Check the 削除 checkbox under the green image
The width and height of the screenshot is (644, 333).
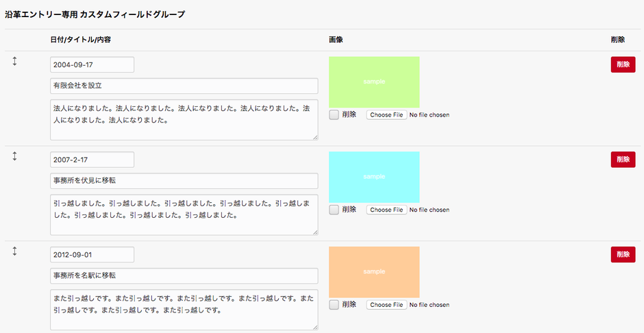pyautogui.click(x=334, y=115)
